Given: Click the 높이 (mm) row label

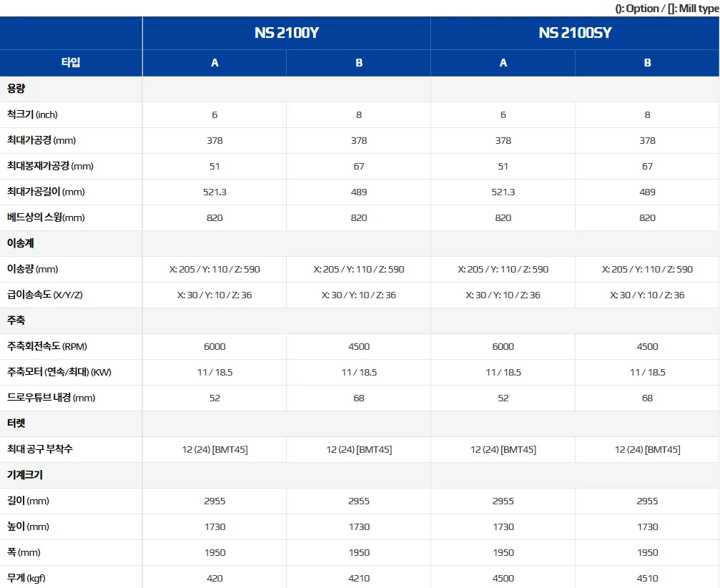Looking at the screenshot, I should (x=28, y=526).
